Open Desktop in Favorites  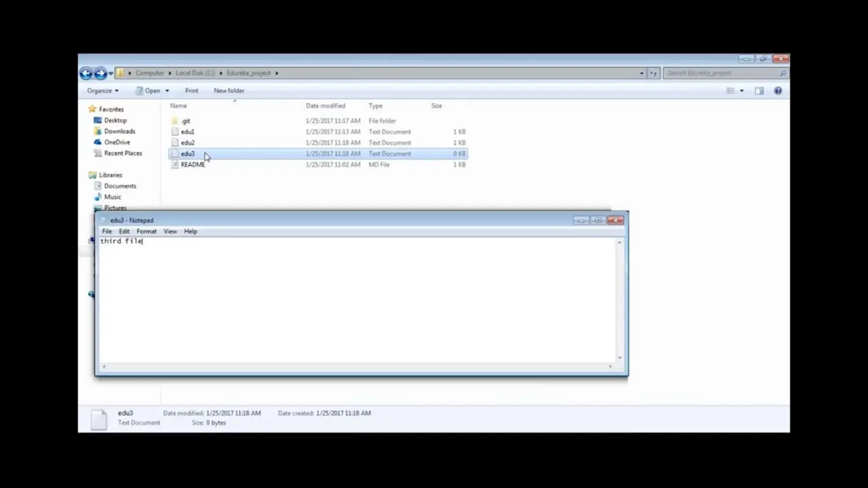click(115, 120)
